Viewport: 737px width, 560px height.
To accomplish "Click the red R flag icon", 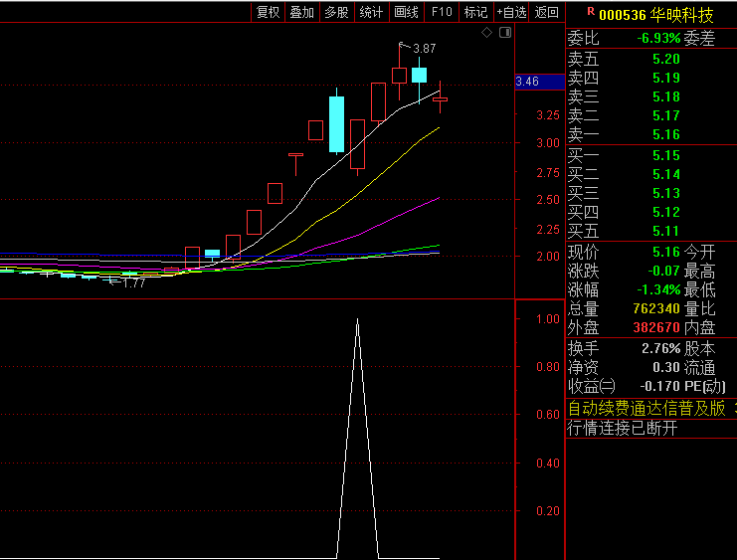I will pyautogui.click(x=591, y=12).
